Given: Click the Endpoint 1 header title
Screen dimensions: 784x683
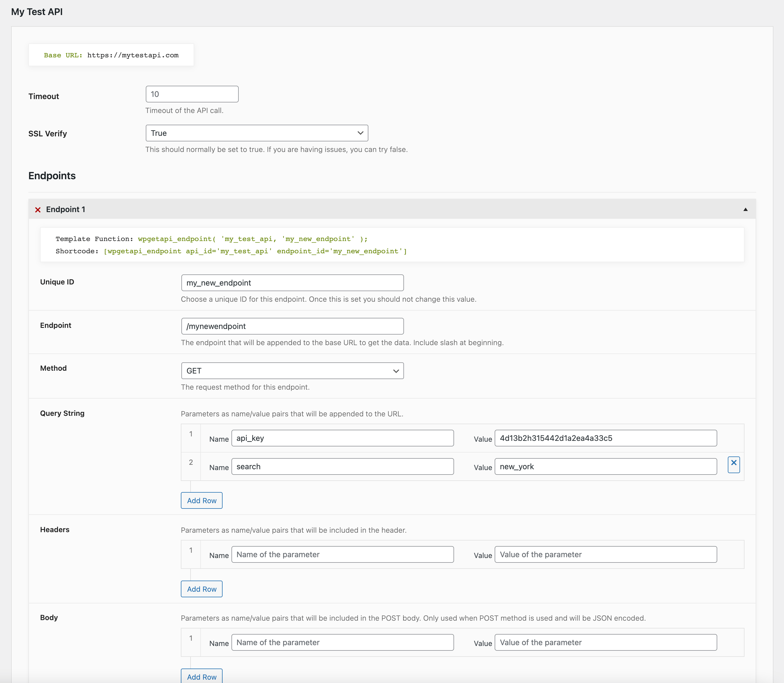Looking at the screenshot, I should 66,209.
